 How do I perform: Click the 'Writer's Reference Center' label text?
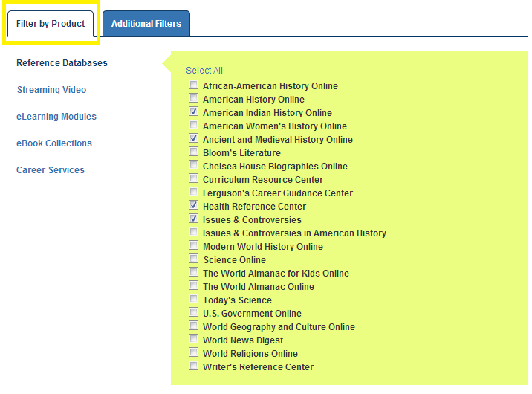pos(258,367)
